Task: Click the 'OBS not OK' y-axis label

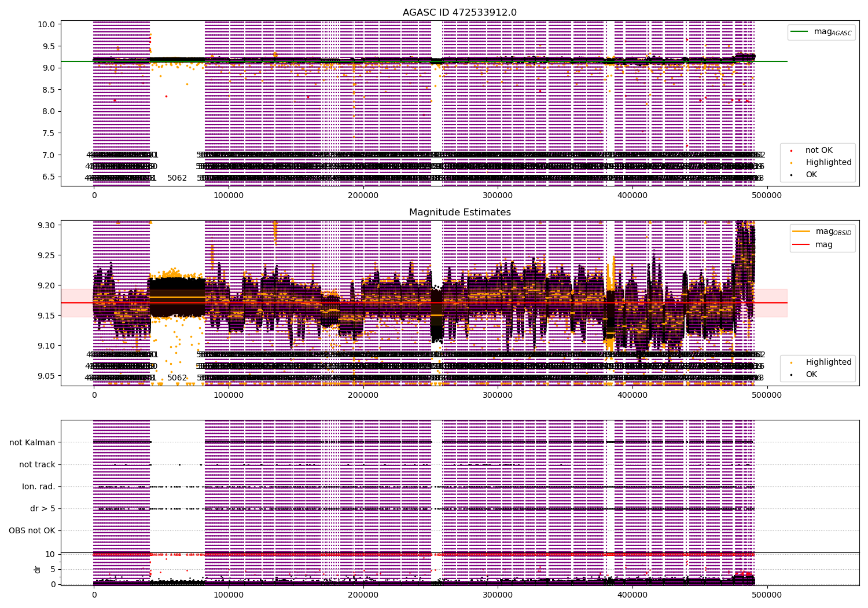Action: (32, 530)
